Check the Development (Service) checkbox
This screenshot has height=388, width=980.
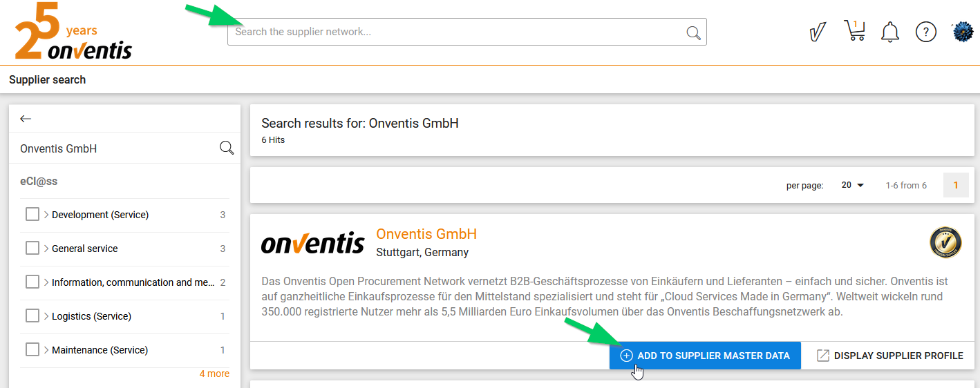(x=32, y=215)
